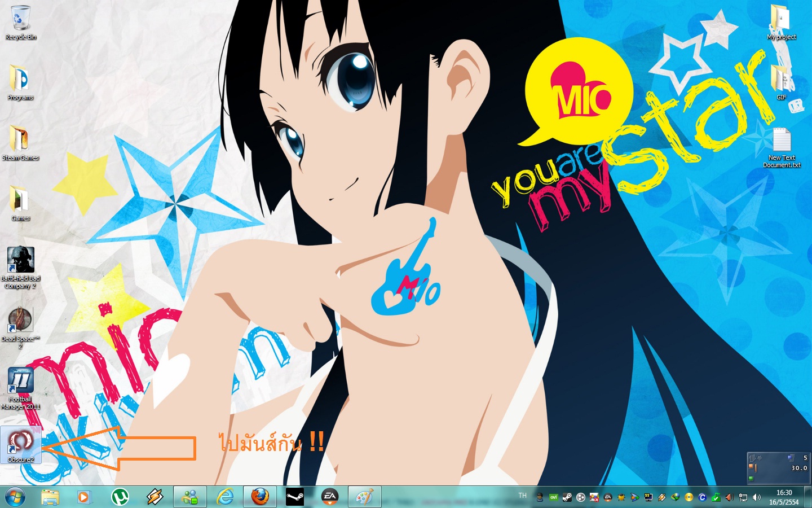Screen dimensions: 812x508
Task: Select the New Text Document.txt file
Action: coord(782,147)
